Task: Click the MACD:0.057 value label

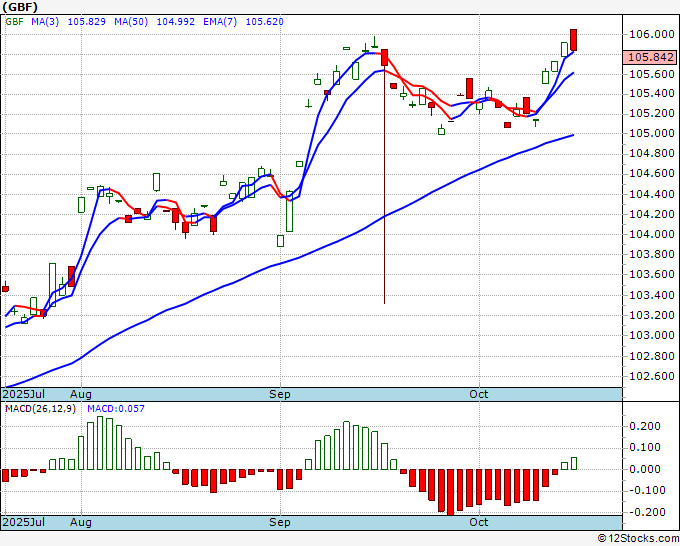Action: pos(116,409)
